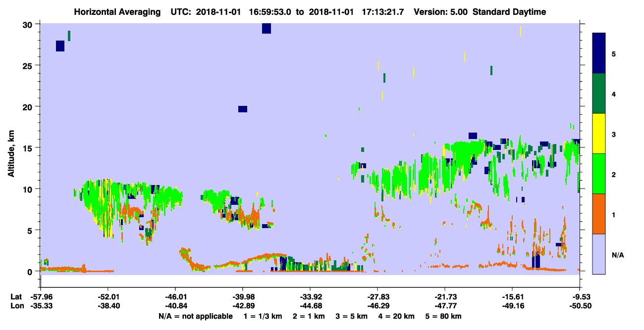Click latitude value -27.83

(377, 297)
